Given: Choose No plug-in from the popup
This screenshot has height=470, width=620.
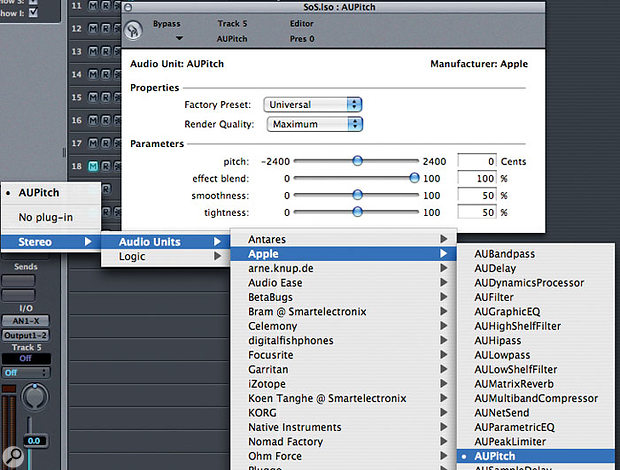Looking at the screenshot, I should pos(51,217).
